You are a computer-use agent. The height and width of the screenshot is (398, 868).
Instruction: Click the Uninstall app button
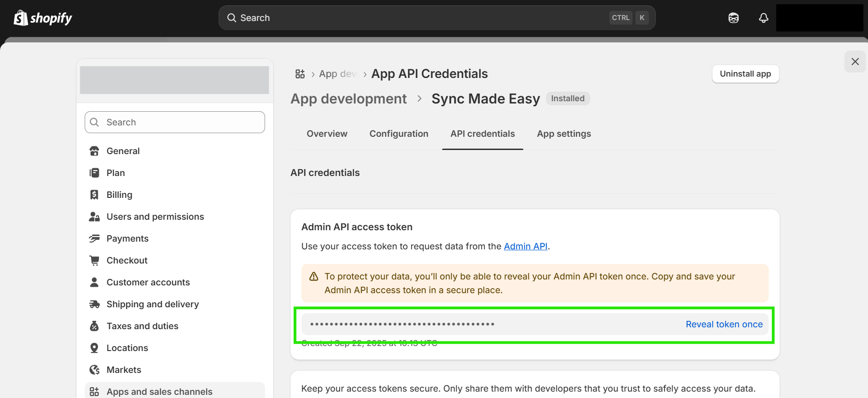tap(745, 74)
